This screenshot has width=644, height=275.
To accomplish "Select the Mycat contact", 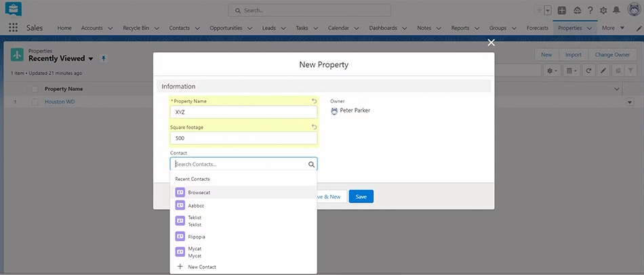I will pos(243,252).
